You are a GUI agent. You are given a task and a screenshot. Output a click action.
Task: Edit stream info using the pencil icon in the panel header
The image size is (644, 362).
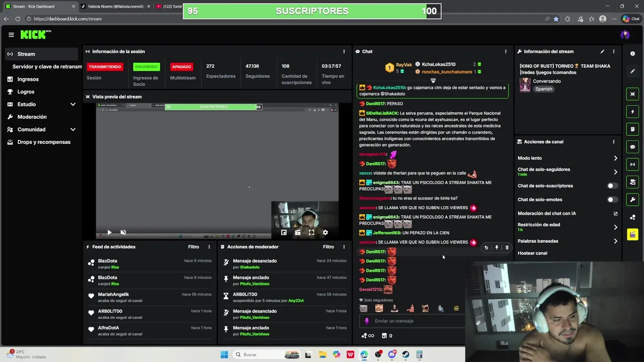click(602, 51)
